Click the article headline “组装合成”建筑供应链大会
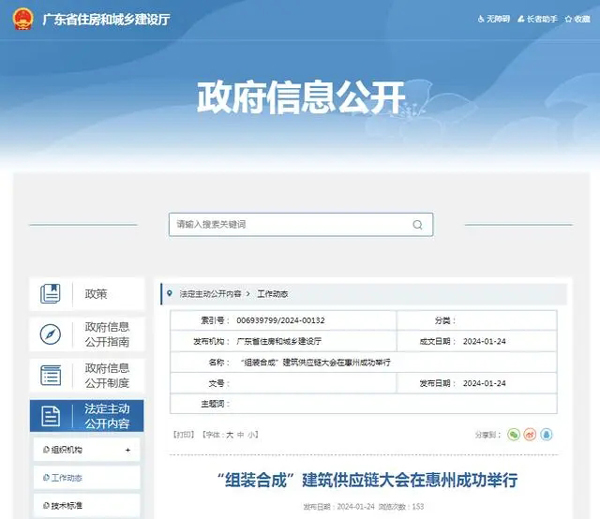 [x=367, y=480]
